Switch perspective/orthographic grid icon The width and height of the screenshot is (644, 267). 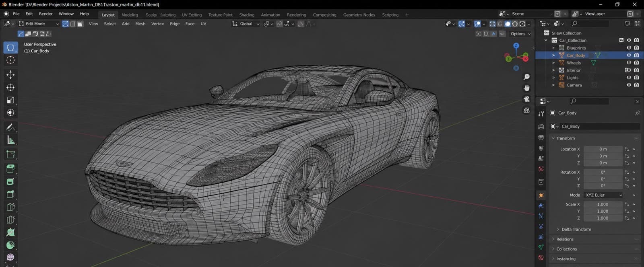(526, 110)
